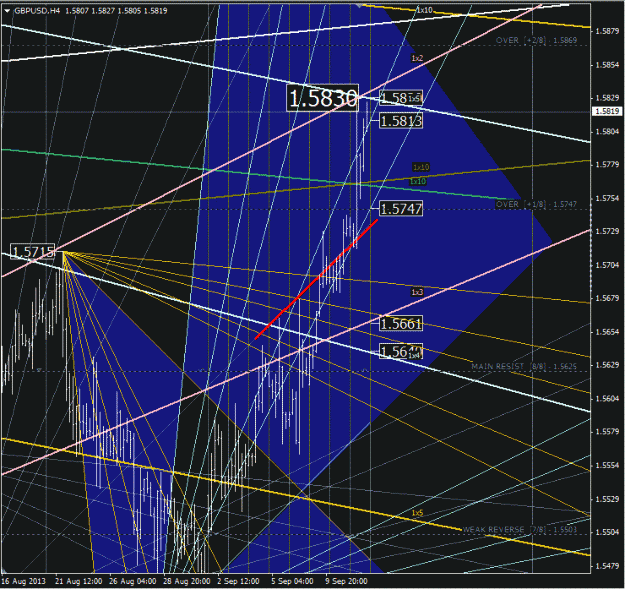Select the 1.5813 price label
The image size is (625, 589).
pos(401,121)
